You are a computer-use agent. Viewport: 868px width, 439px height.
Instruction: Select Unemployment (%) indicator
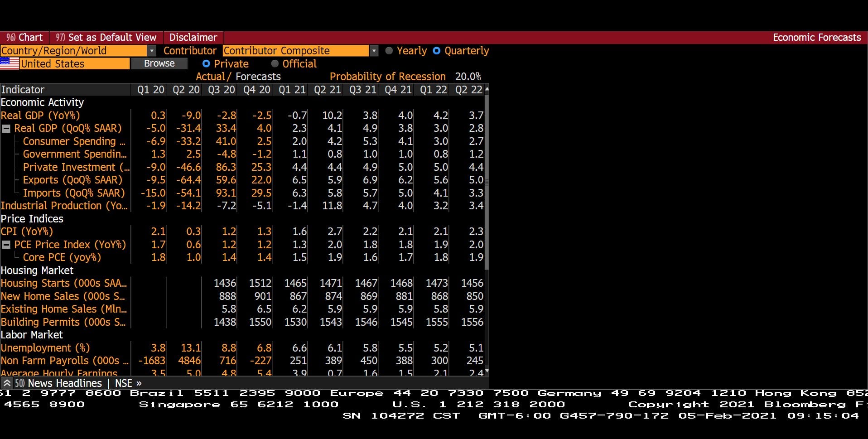[x=45, y=348]
